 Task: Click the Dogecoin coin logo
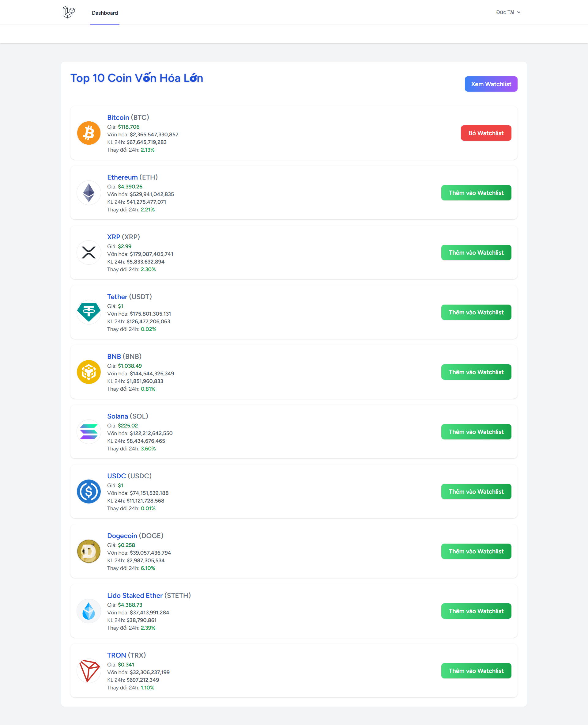(89, 552)
